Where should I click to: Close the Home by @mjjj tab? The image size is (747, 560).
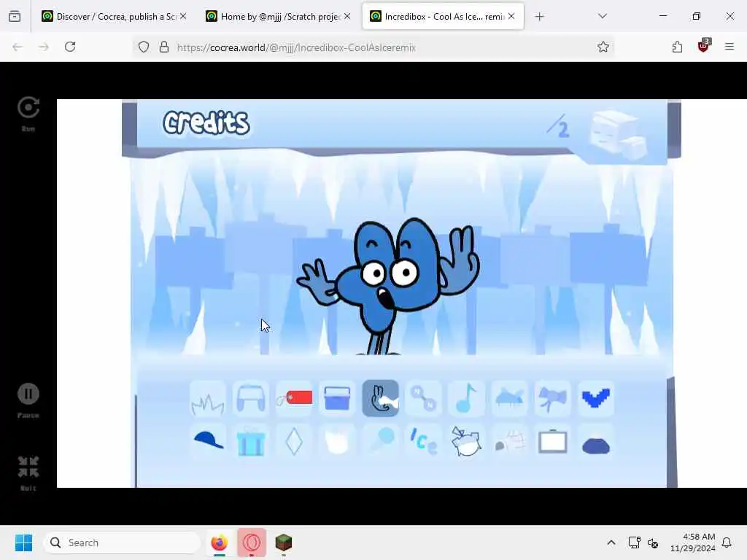347,16
